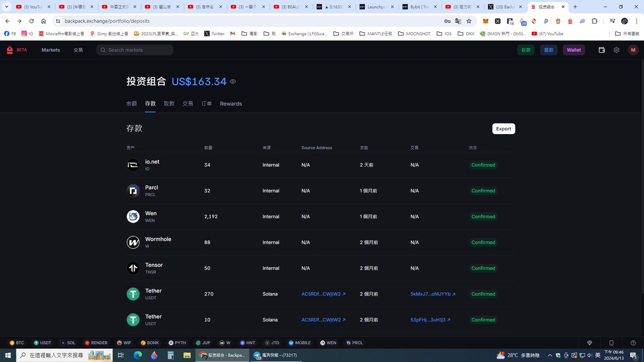
Task: Select PYTH in the bottom ticker
Action: (x=178, y=343)
